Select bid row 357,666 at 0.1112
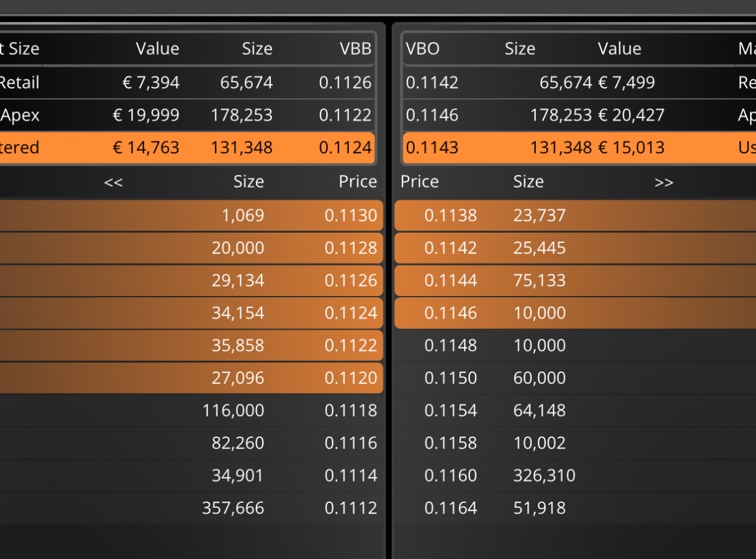The image size is (756, 559). tap(191, 508)
